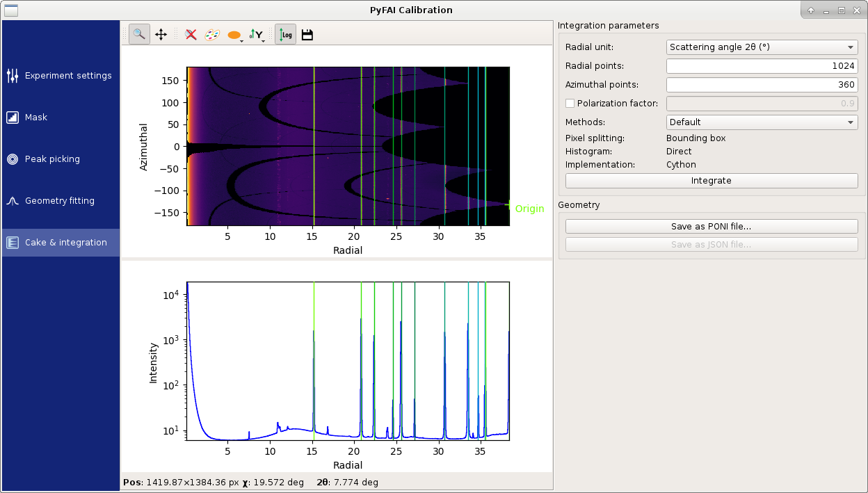Viewport: 868px width, 493px height.
Task: Click the reset zoom icon
Action: [x=191, y=34]
